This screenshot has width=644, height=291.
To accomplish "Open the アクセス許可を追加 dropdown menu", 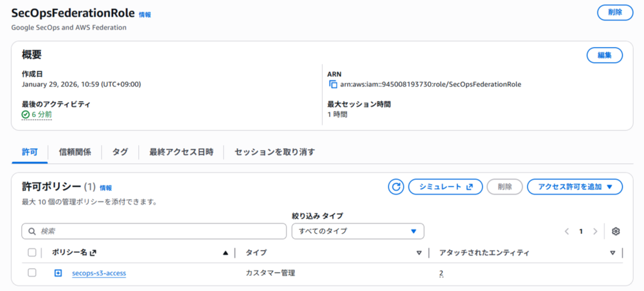I will tap(575, 187).
